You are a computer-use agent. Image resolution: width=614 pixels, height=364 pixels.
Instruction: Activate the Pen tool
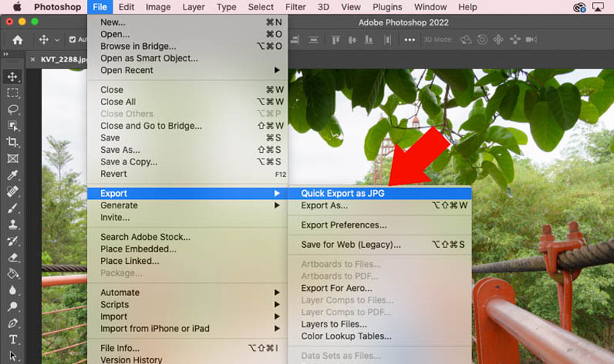coord(13,323)
